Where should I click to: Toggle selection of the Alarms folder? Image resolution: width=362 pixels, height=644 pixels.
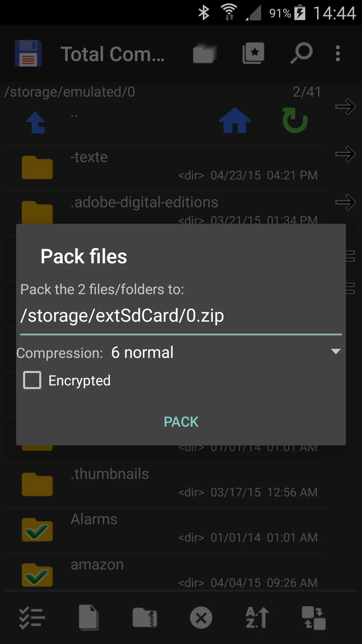37,530
